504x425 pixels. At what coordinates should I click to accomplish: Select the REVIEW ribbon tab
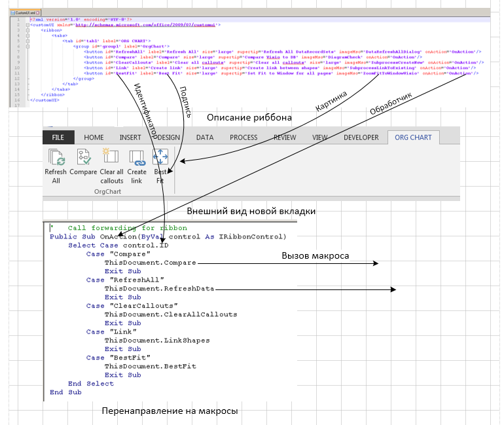coord(285,138)
